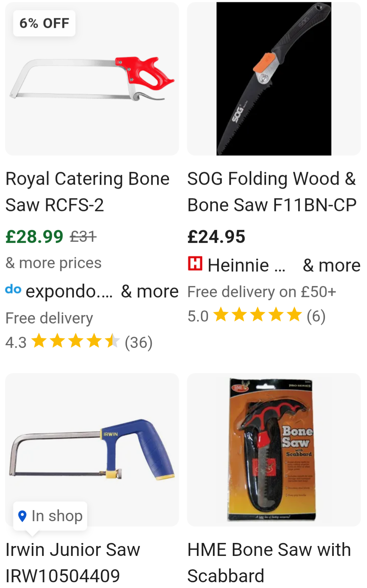The width and height of the screenshot is (367, 588).
Task: Click the 6% OFF discount badge
Action: [44, 23]
